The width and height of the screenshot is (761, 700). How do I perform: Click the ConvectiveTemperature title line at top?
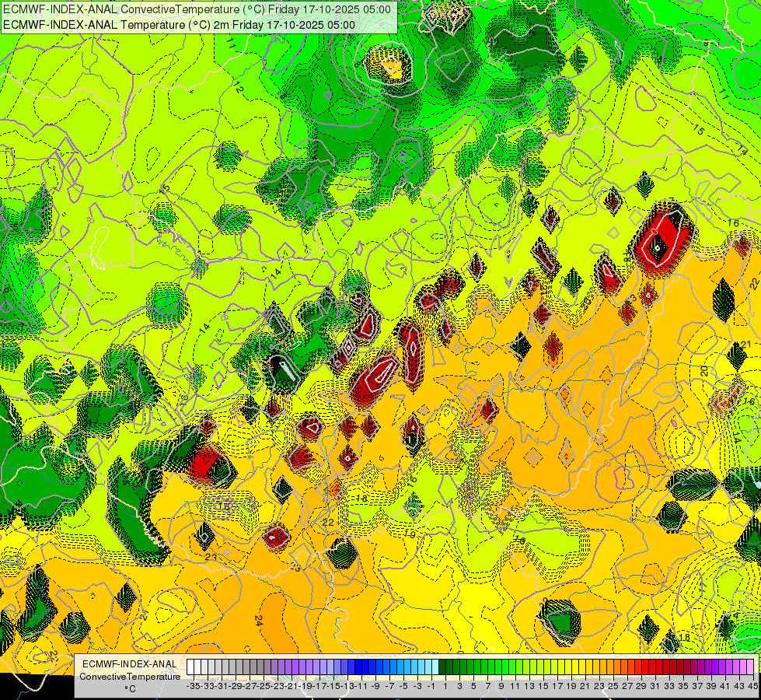(197, 9)
